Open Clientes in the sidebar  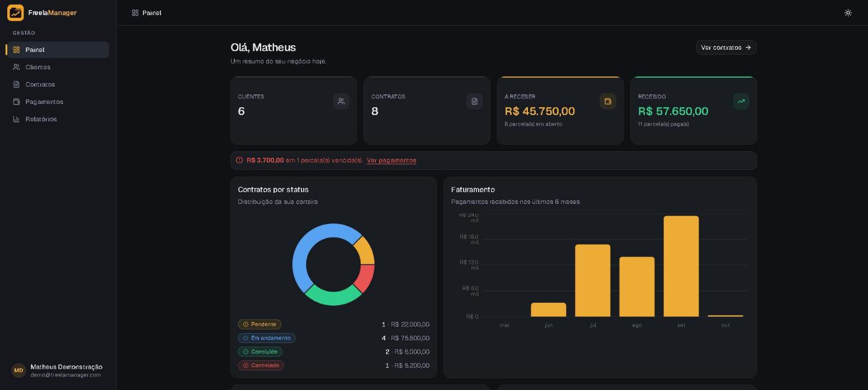pyautogui.click(x=58, y=67)
